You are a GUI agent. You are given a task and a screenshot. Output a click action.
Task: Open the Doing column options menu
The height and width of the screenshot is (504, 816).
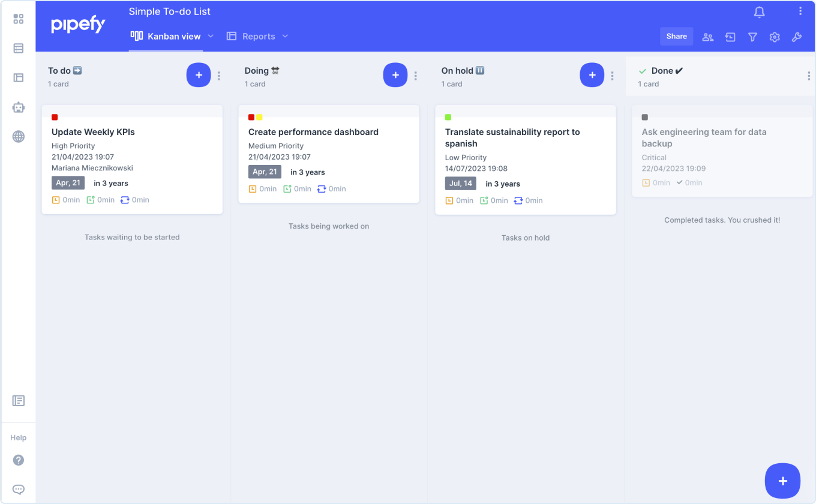click(415, 75)
